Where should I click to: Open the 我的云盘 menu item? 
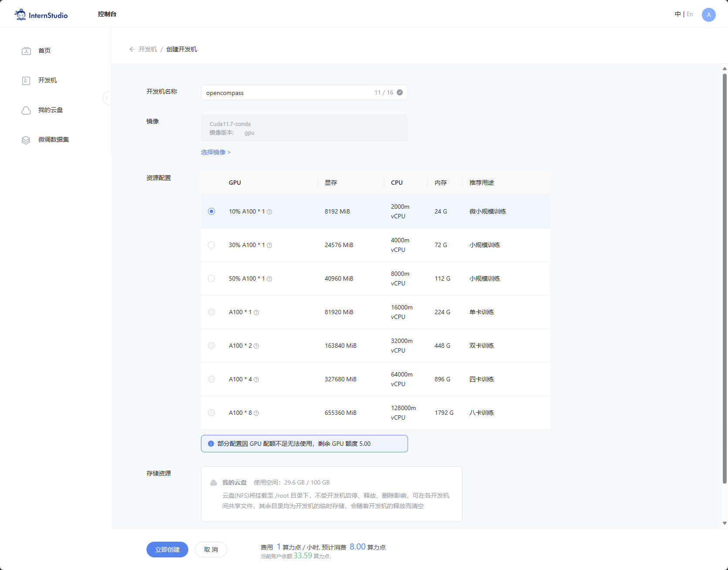click(51, 110)
